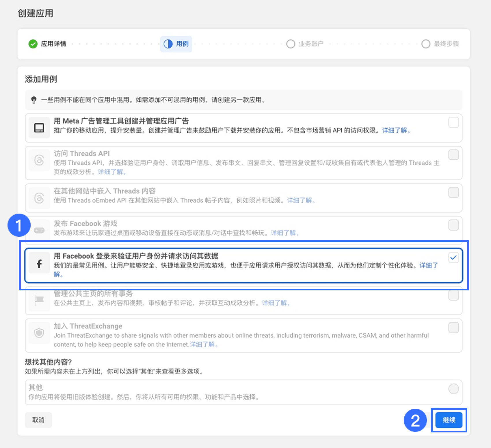This screenshot has height=448, width=491.
Task: Click the 想找其他内容? heading
Action: tap(48, 362)
